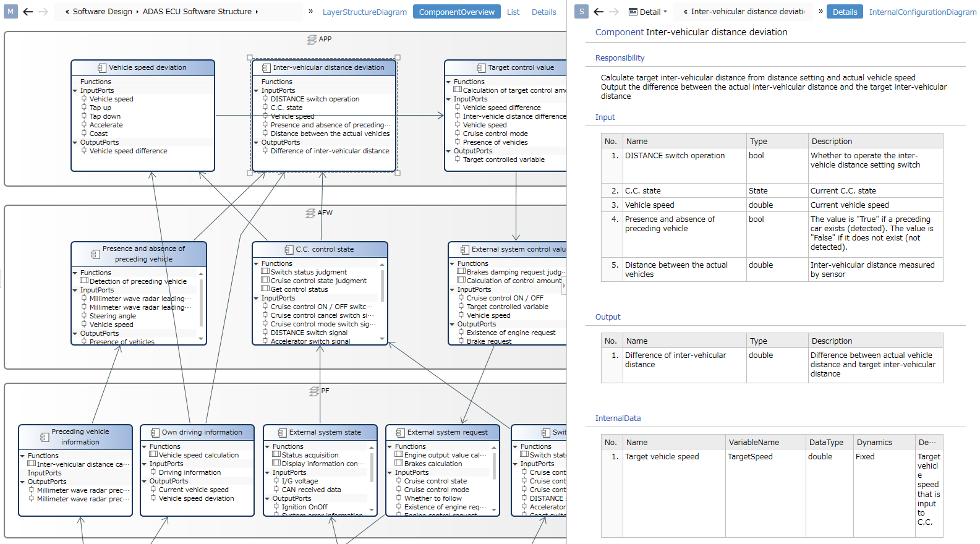Click the InternalData section heading
Screen dimensions: 980x544
click(618, 419)
